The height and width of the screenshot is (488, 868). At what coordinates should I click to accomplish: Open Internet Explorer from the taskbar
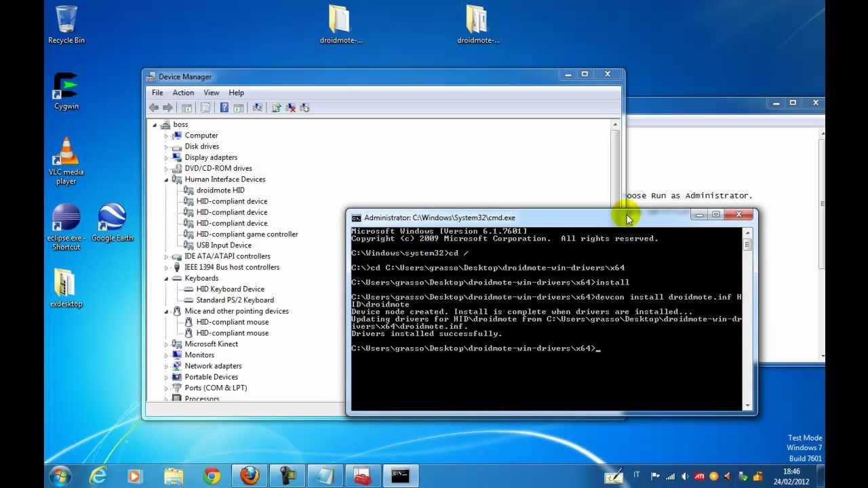pos(99,476)
